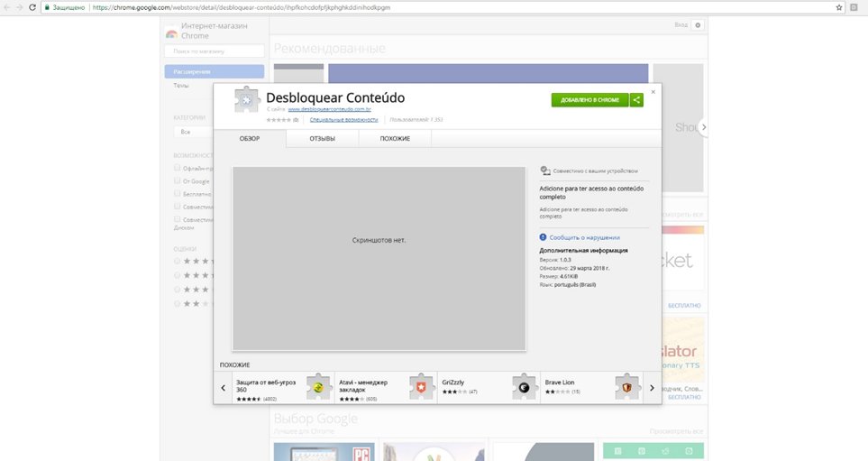Screen dimensions: 868x461
Task: Click the 'Защищено' secure lock indicator
Action: point(64,7)
